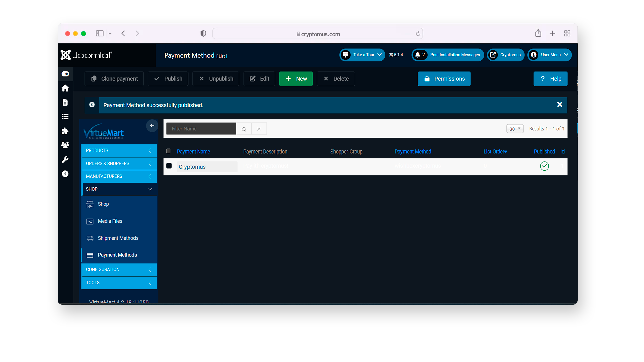
Task: Click the Filter Name input field
Action: 202,128
